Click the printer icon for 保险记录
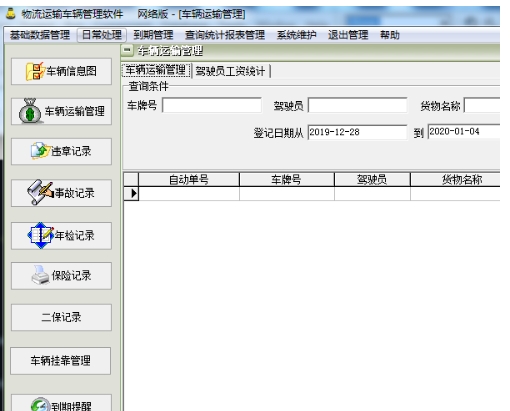This screenshot has height=411, width=510. (x=41, y=275)
